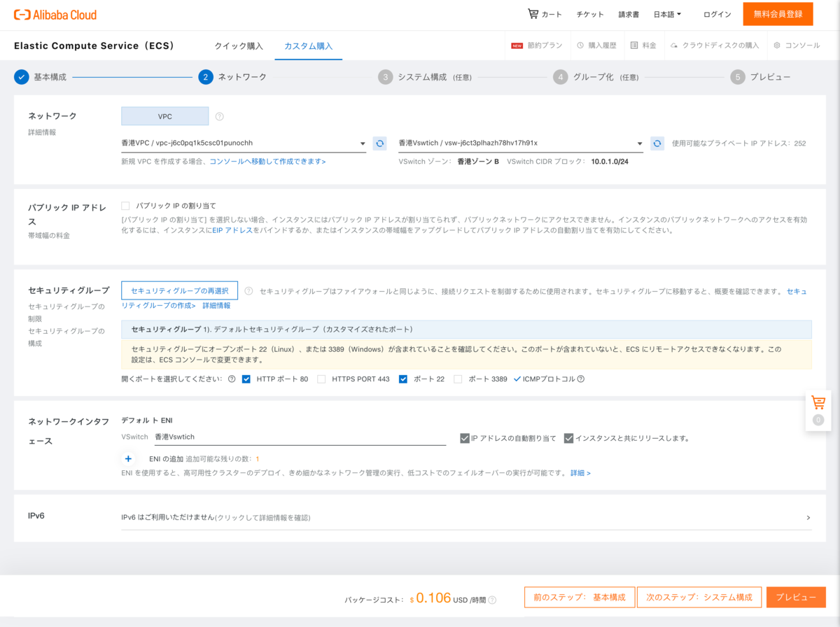This screenshot has height=627, width=840.
Task: Click the step 2 network circle
Action: pyautogui.click(x=206, y=77)
